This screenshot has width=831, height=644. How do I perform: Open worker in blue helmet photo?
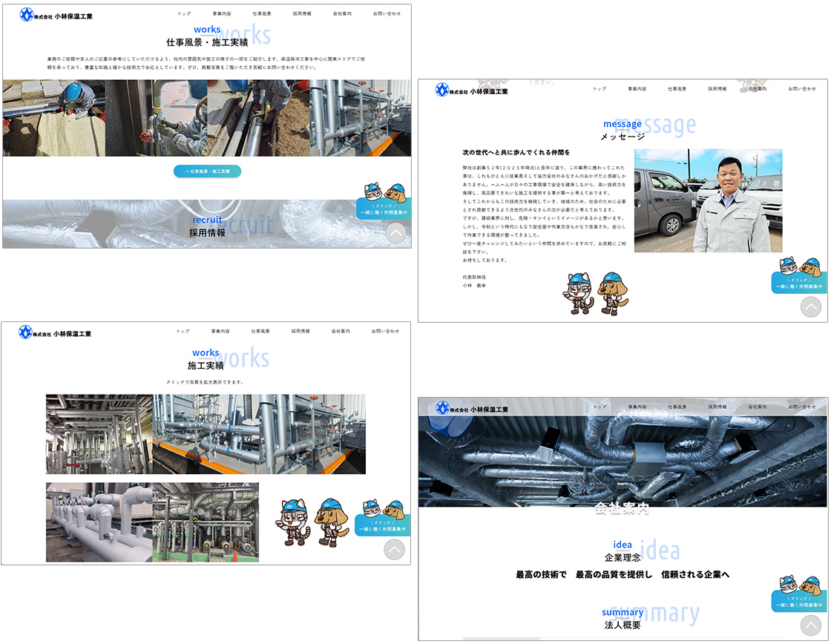[53, 118]
